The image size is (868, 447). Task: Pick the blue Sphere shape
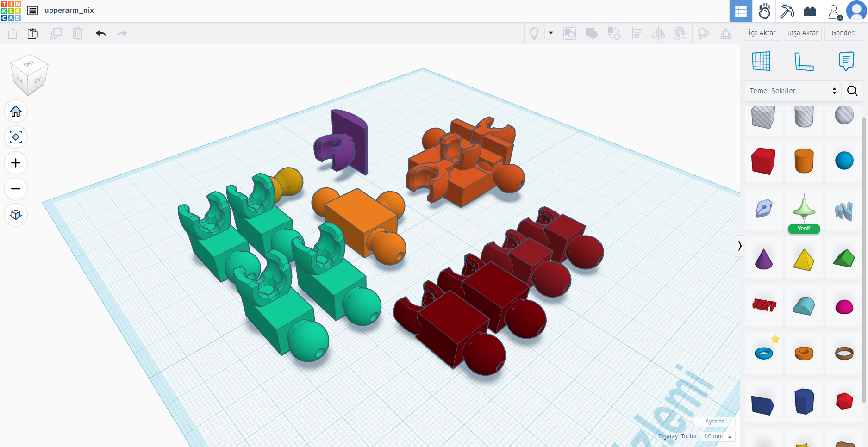point(844,161)
